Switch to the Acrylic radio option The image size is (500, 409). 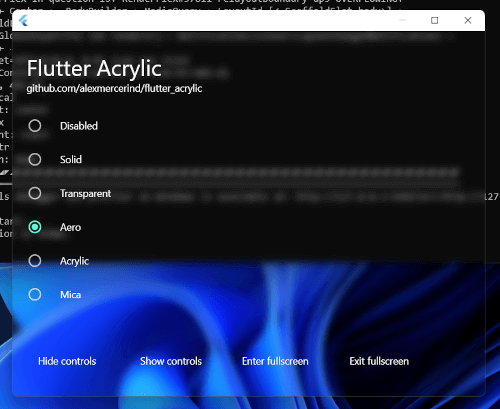[35, 261]
